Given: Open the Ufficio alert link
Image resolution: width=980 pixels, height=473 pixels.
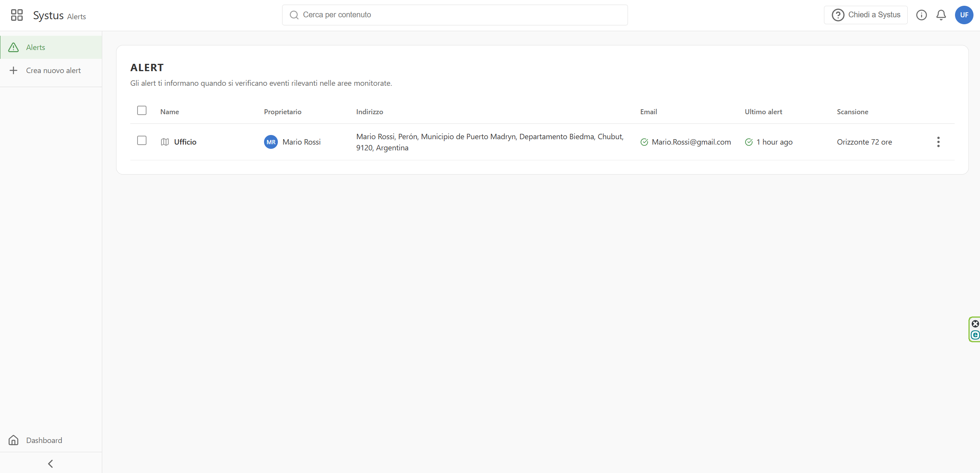Looking at the screenshot, I should (185, 142).
